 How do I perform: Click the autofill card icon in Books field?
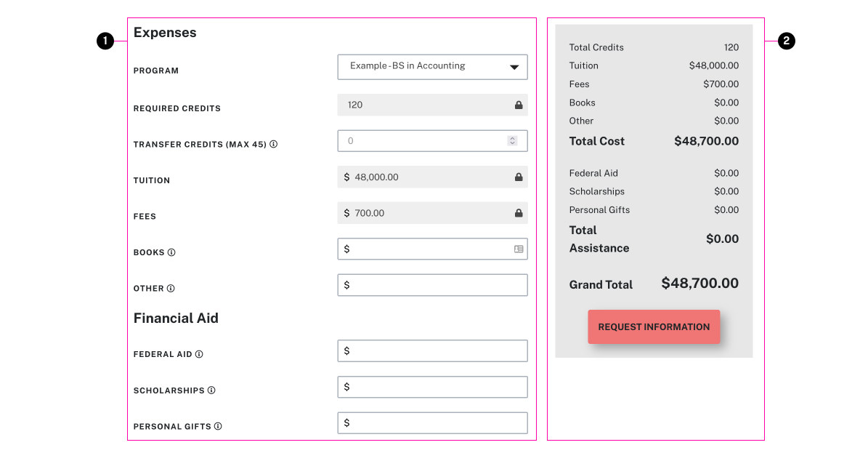pos(519,249)
